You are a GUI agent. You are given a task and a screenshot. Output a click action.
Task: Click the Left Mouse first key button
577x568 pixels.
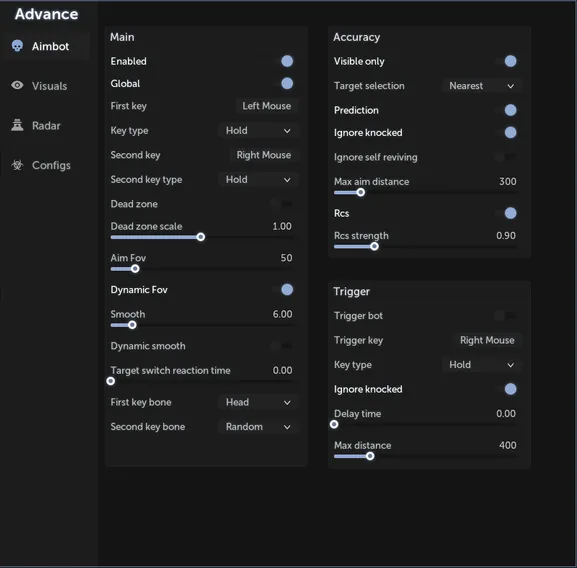tap(267, 106)
